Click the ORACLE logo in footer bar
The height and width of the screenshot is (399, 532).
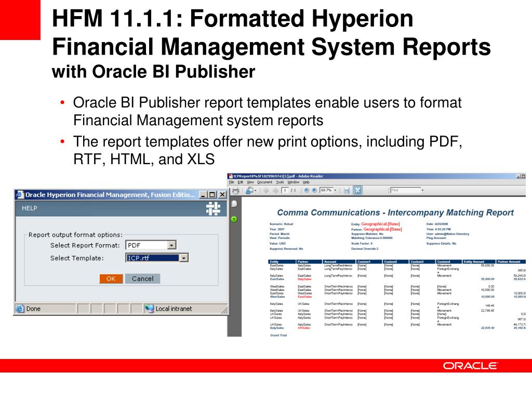click(470, 366)
